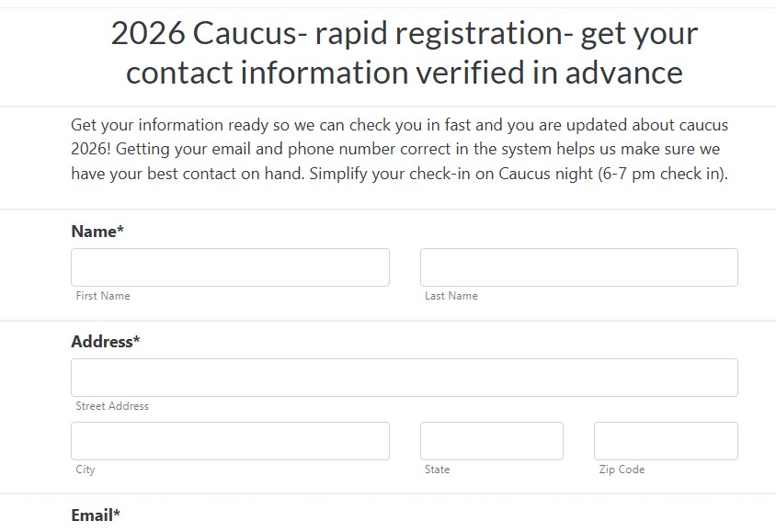Click the 2026 Caucus registration page title
776x532 pixels.
(404, 52)
